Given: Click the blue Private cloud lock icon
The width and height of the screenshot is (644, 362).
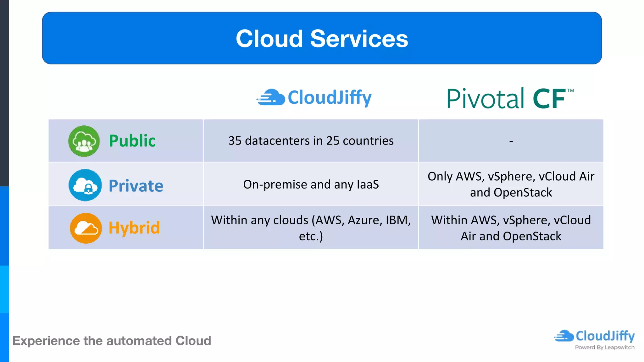Looking at the screenshot, I should coord(85,185).
